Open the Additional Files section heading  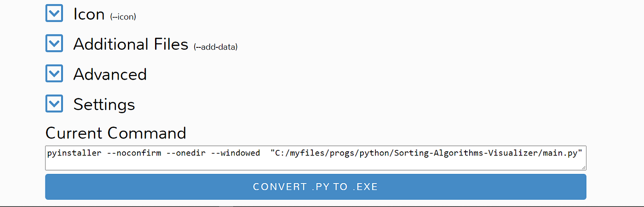point(131,44)
